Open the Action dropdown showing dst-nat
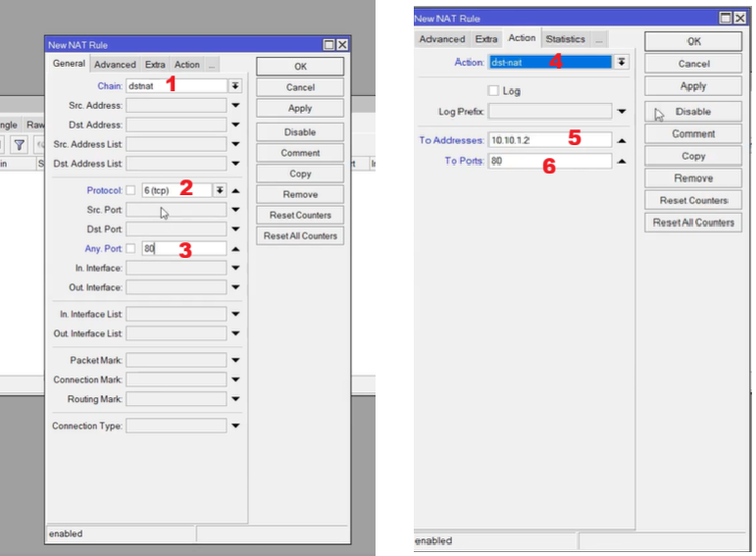 (621, 62)
